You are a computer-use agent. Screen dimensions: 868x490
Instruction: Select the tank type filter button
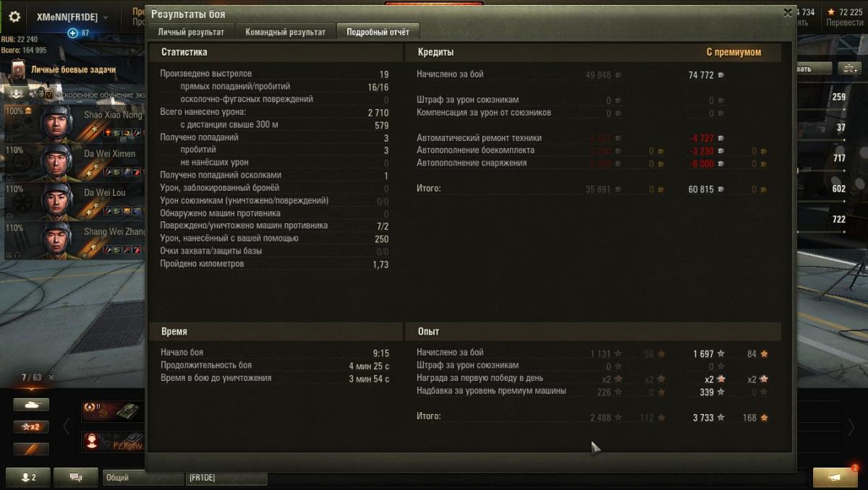click(x=31, y=405)
